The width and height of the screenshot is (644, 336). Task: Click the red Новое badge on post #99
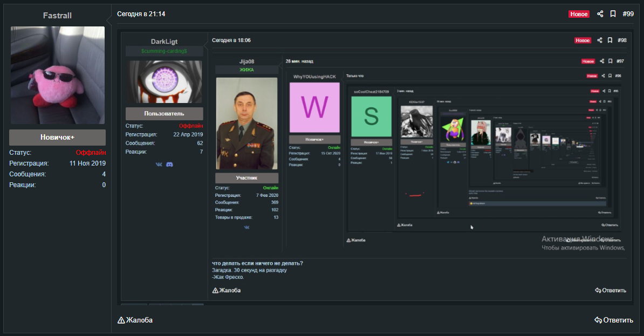pyautogui.click(x=579, y=14)
